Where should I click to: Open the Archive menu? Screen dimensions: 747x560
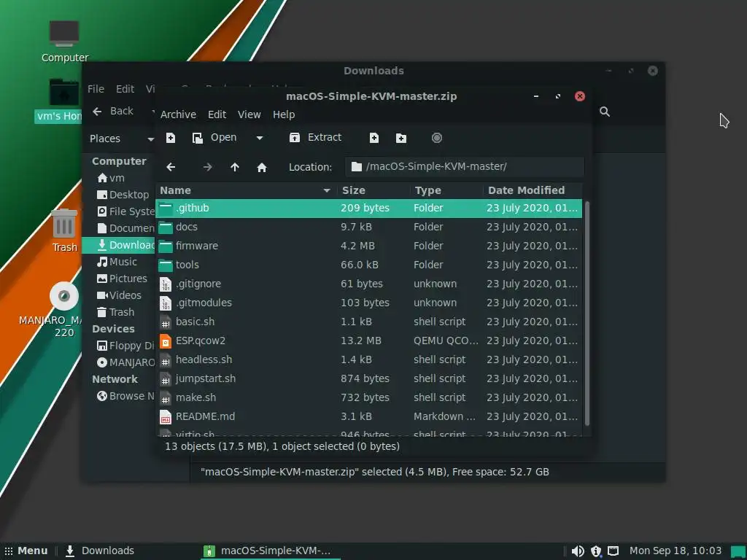[178, 114]
